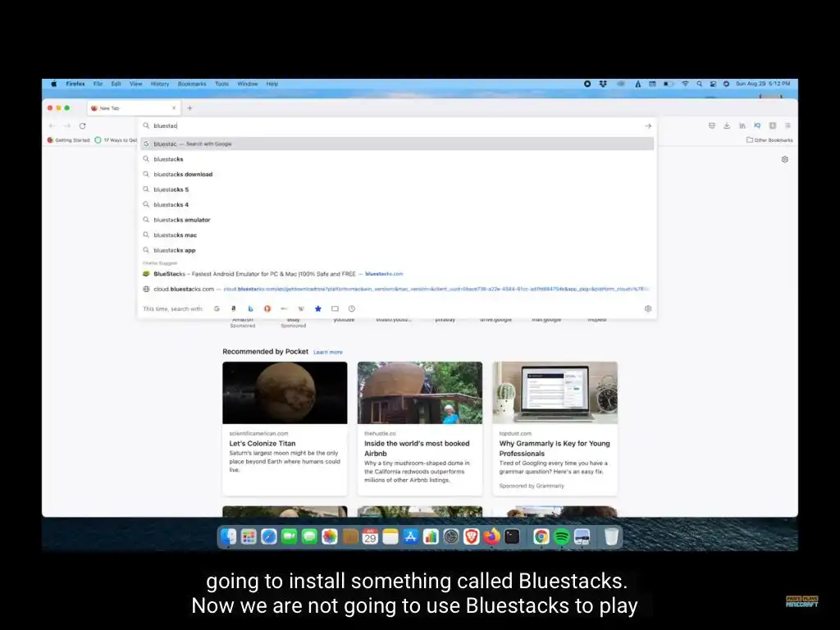The width and height of the screenshot is (840, 630).
Task: Click the address bar containing bluestac
Action: 396,126
